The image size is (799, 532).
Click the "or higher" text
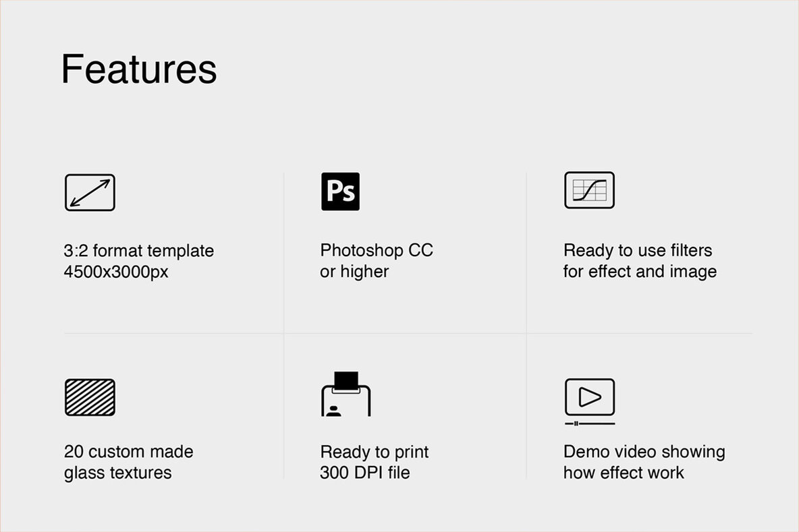(354, 272)
